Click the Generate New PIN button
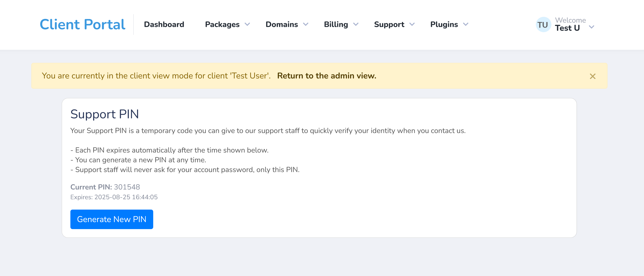644x276 pixels. 112,219
